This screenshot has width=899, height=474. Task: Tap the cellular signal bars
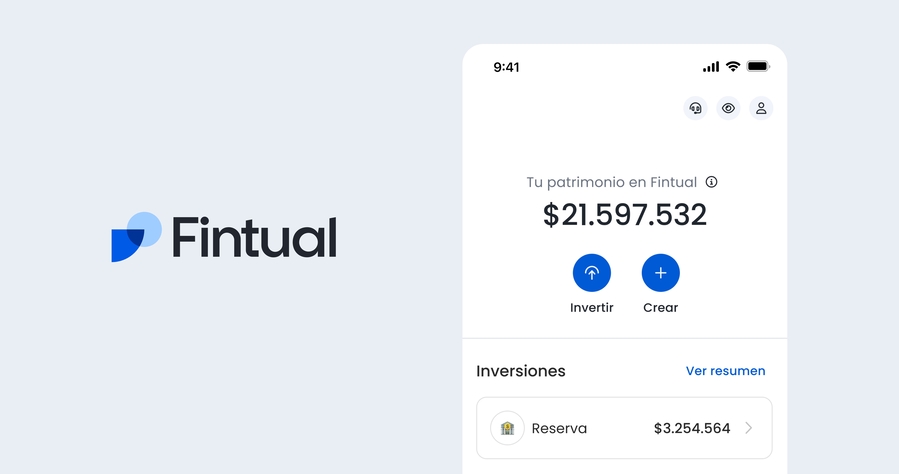(x=711, y=67)
